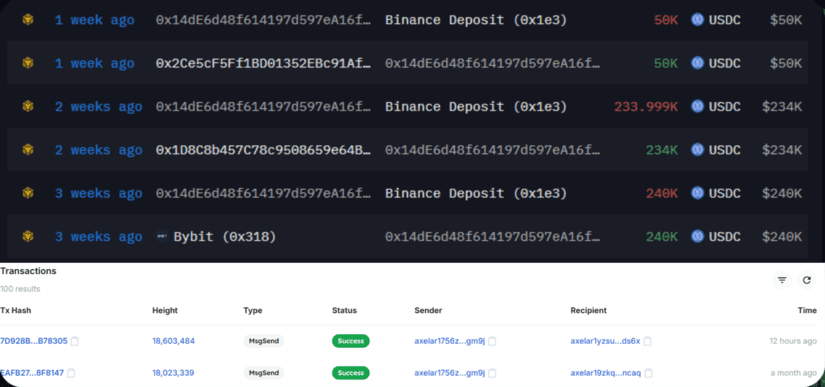
Task: Open Binance Deposit (0x1e3) in the 233.999K row
Action: (x=476, y=107)
